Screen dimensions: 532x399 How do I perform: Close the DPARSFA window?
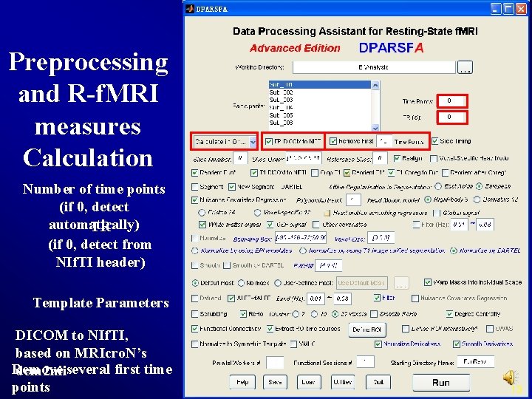pyautogui.click(x=521, y=9)
